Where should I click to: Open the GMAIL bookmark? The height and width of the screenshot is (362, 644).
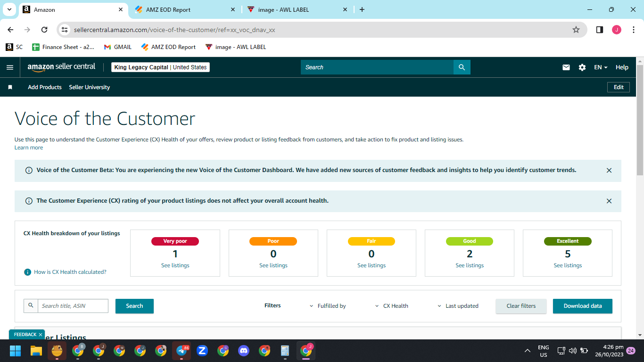pos(118,47)
